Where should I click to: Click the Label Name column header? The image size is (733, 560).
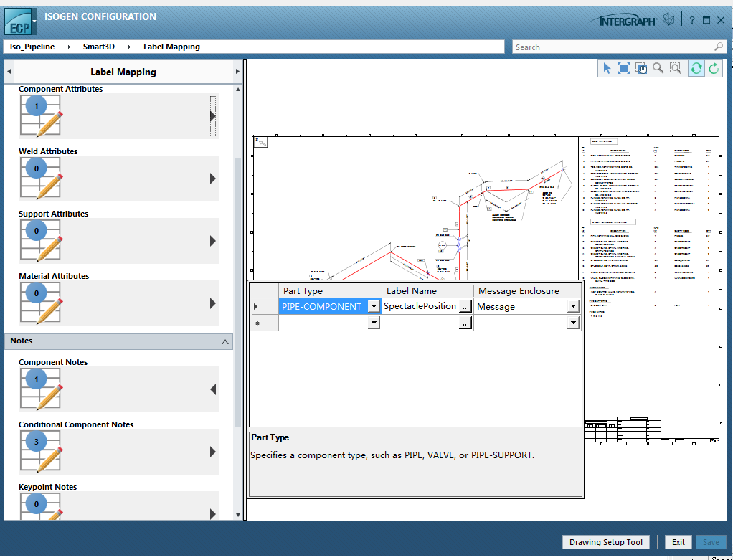[x=427, y=290]
